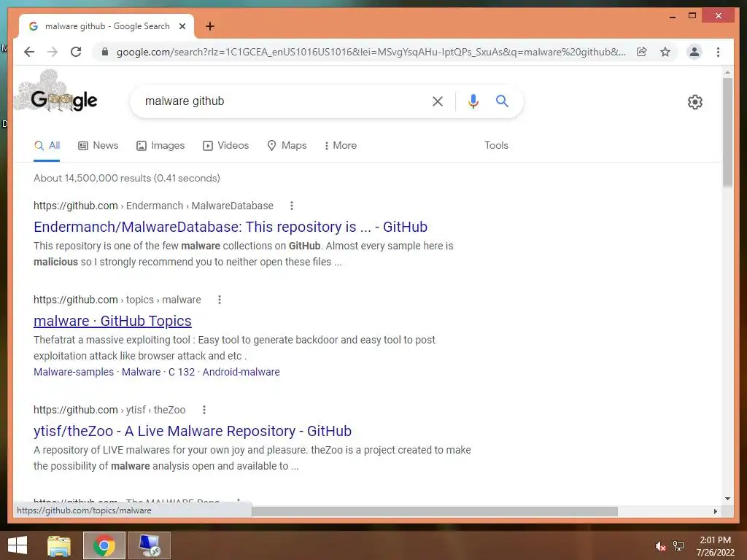Follow the C 132 sublink

(182, 372)
